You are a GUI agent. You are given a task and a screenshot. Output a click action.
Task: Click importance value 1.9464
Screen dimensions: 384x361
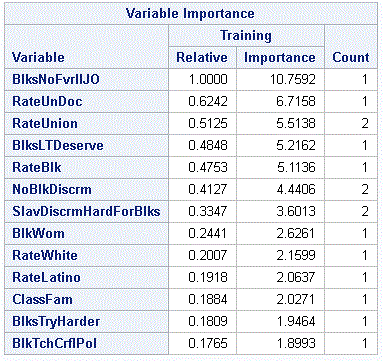tap(296, 321)
